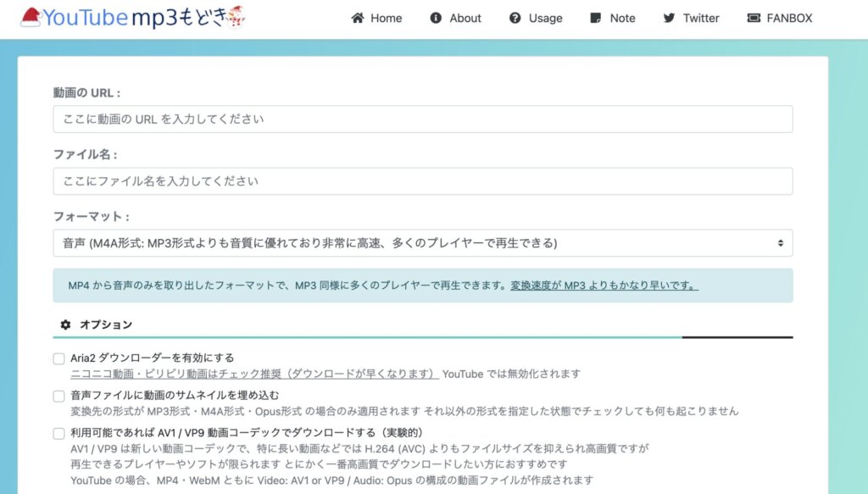Screen dimensions: 868x494
Task: Click the 音声ファイルに動画のサムネイルを埋め込む label text
Action: [175, 396]
